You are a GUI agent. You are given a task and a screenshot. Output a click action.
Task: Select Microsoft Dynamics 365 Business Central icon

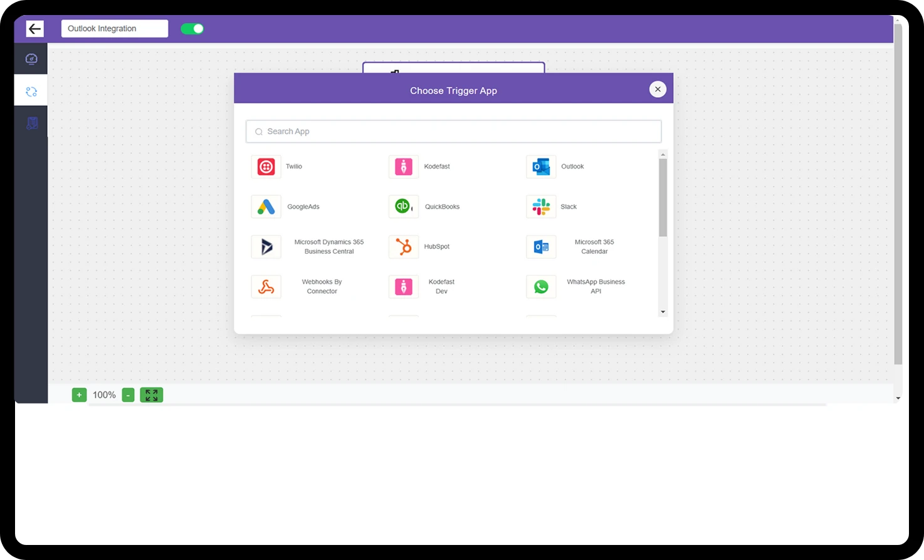[266, 247]
